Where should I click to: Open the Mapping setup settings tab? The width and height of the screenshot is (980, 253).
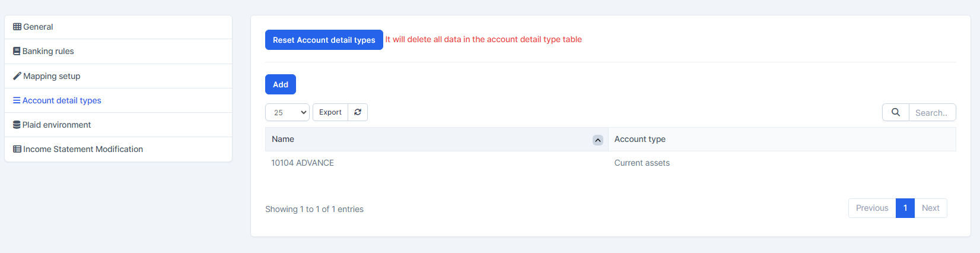click(52, 76)
